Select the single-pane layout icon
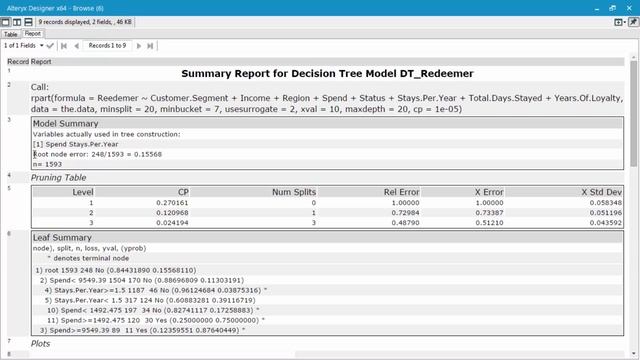Image resolution: width=640 pixels, height=360 pixels. tap(6, 22)
